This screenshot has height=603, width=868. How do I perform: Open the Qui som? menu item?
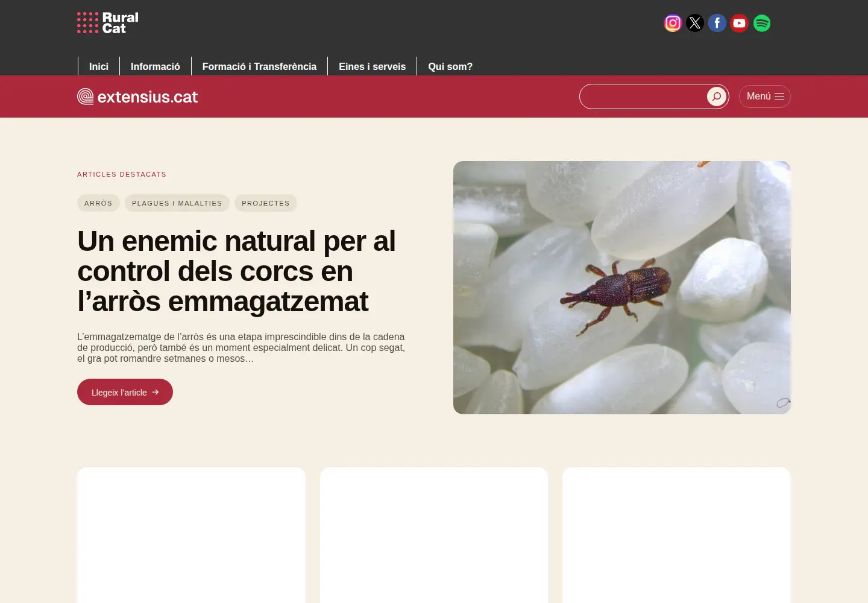pos(450,66)
